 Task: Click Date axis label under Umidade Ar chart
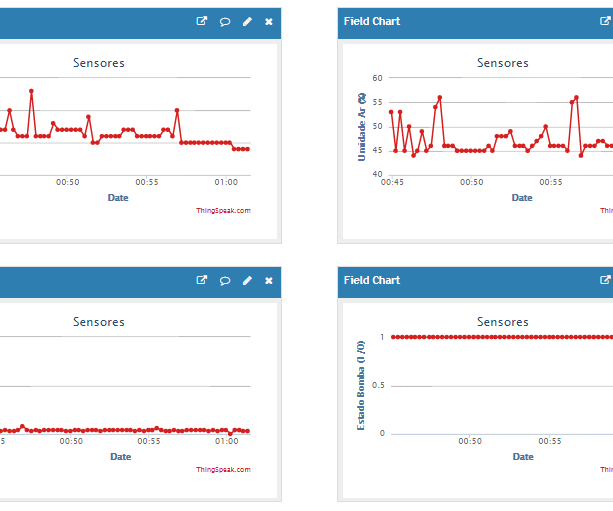tap(522, 197)
